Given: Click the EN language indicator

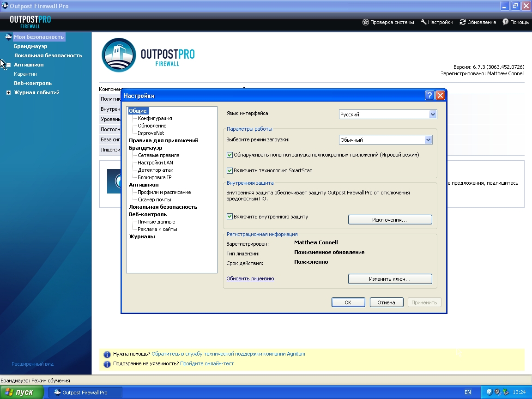Looking at the screenshot, I should [467, 392].
